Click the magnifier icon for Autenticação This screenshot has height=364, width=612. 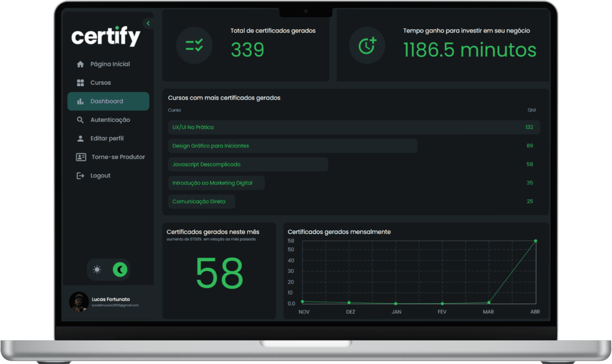pos(80,120)
